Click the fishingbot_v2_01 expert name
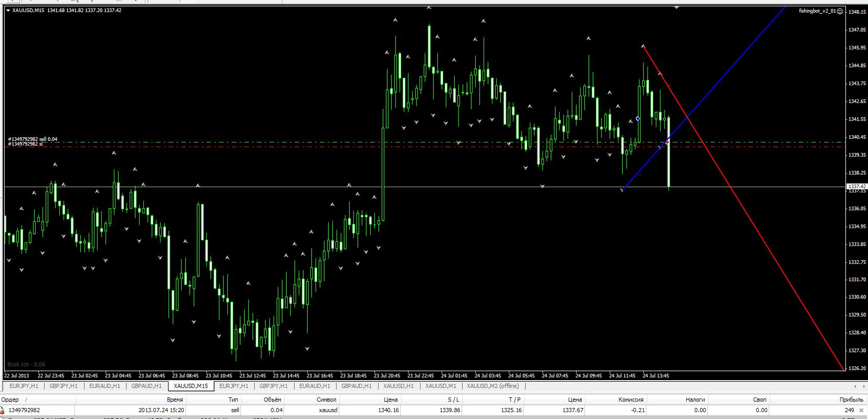This screenshot has width=868, height=419. (817, 11)
